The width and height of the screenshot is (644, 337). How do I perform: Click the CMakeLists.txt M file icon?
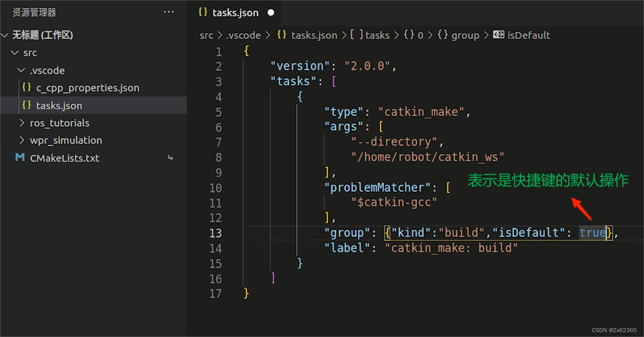(20, 158)
